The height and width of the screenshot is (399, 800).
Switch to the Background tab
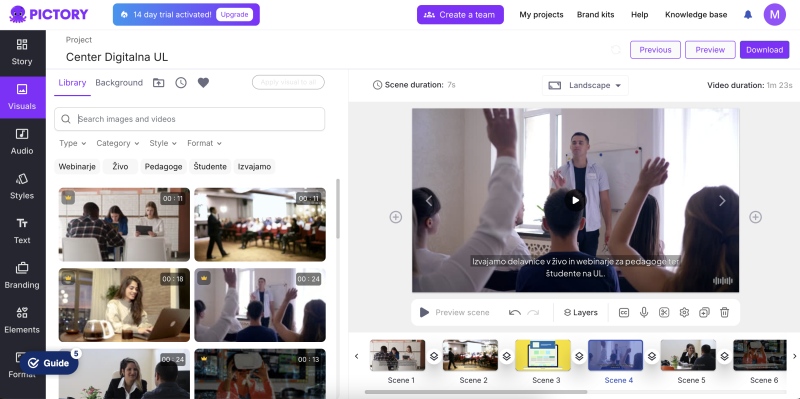[x=119, y=83]
